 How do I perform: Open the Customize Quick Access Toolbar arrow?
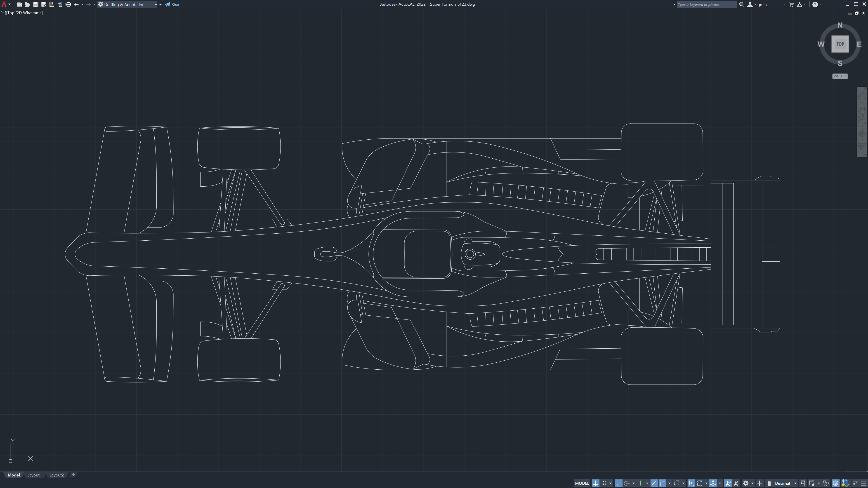(x=160, y=4)
